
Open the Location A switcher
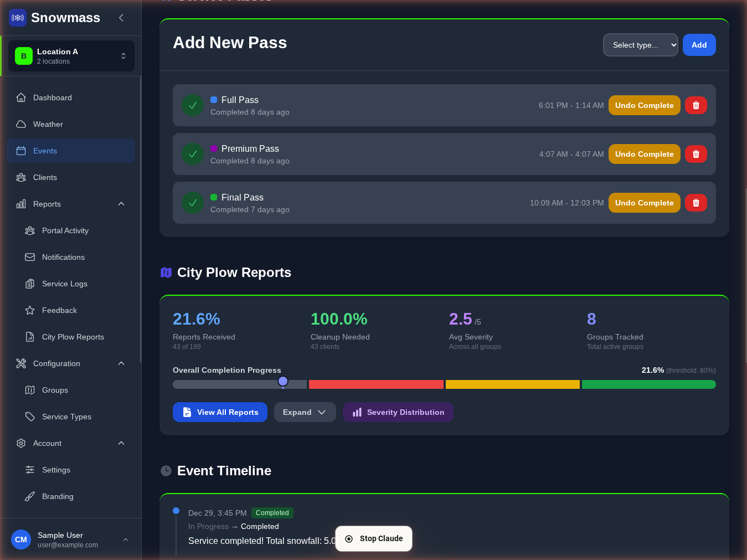[x=71, y=56]
